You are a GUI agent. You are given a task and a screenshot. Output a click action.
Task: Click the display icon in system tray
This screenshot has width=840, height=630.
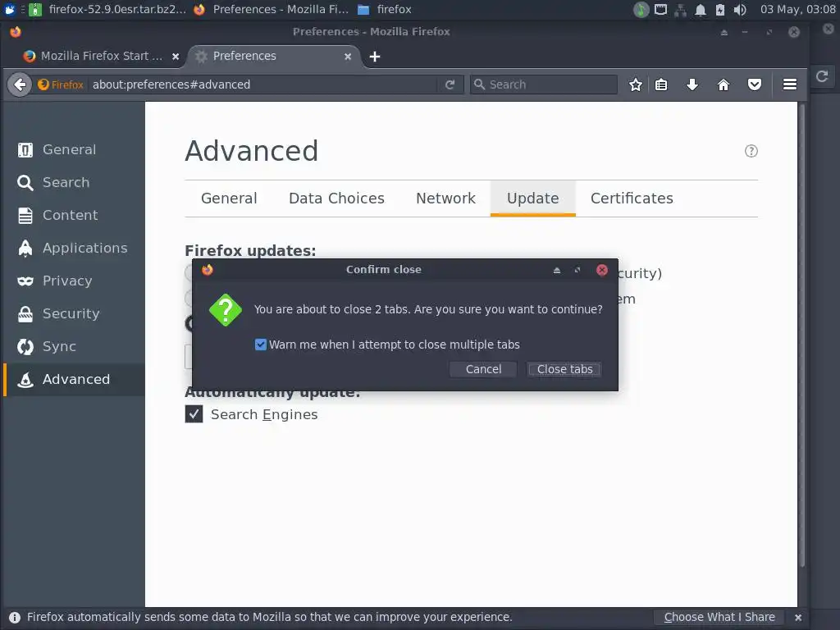[660, 10]
